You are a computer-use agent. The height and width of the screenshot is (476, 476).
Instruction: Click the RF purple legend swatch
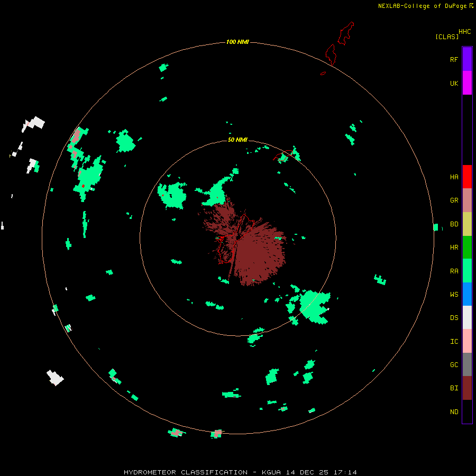(467, 59)
